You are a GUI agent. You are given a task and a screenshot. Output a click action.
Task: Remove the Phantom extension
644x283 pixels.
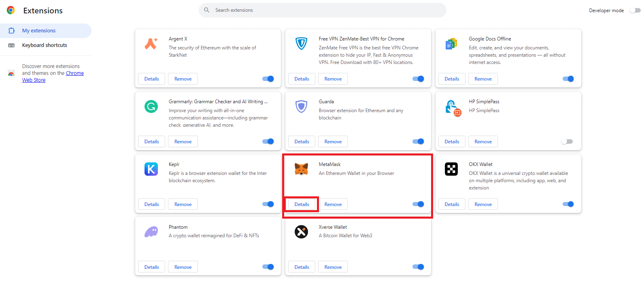click(183, 267)
